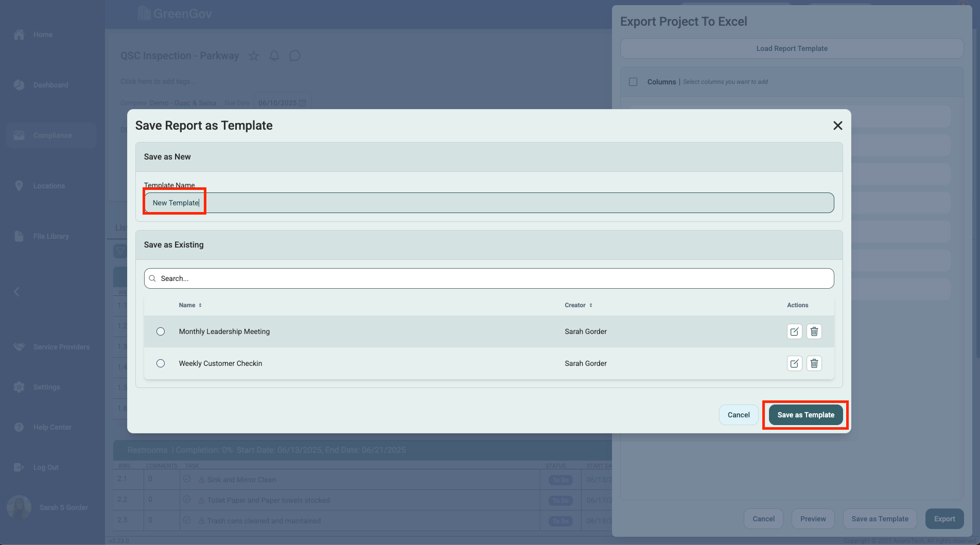Sort templates by Name column
The image size is (980, 545).
coord(190,305)
